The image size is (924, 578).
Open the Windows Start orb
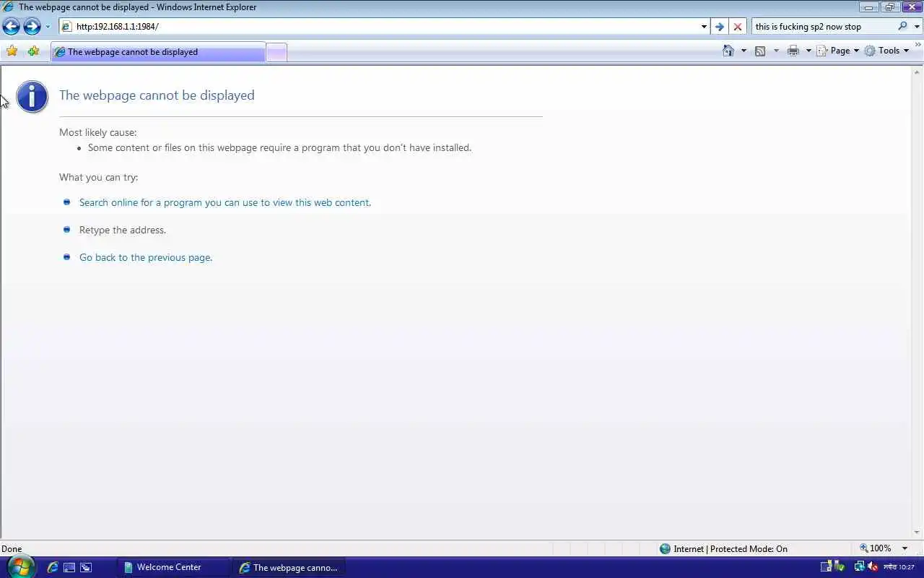[20, 566]
